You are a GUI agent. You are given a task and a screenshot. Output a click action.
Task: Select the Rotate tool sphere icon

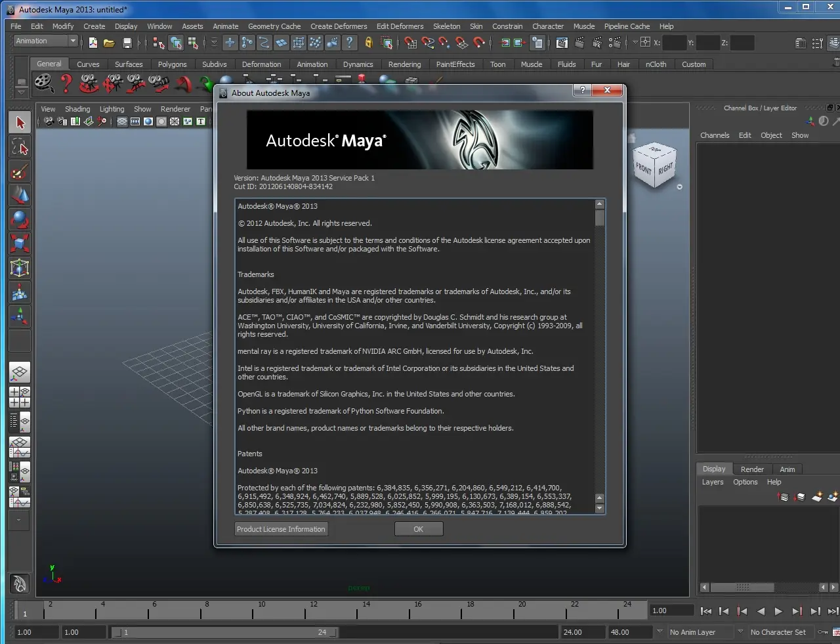20,220
